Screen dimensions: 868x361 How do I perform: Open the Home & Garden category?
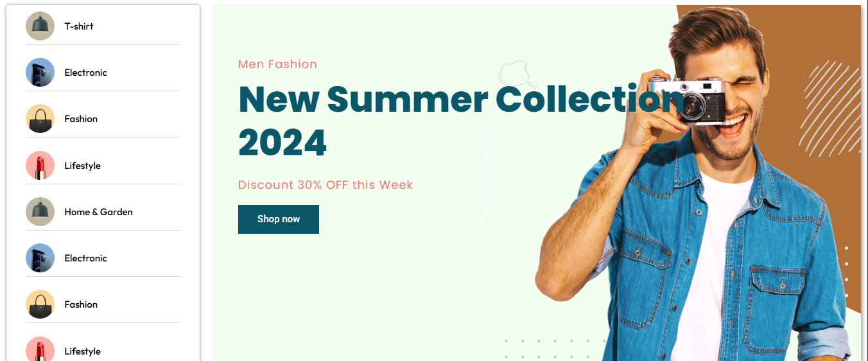click(x=98, y=212)
